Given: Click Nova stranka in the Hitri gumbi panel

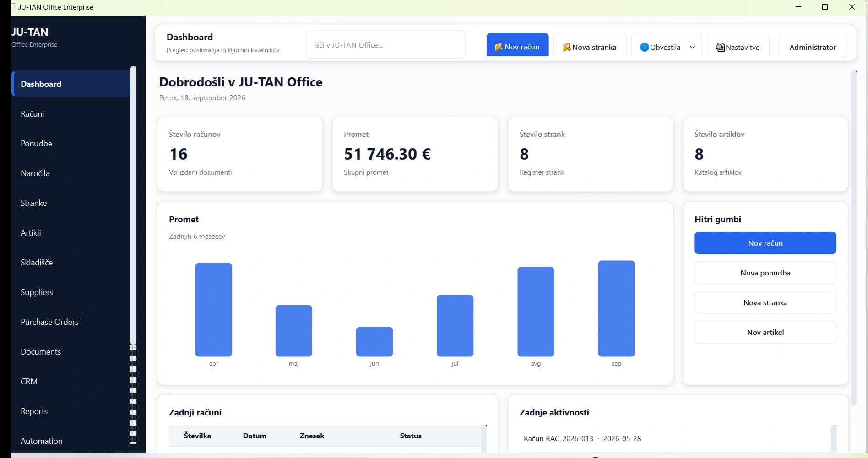Looking at the screenshot, I should [x=765, y=302].
